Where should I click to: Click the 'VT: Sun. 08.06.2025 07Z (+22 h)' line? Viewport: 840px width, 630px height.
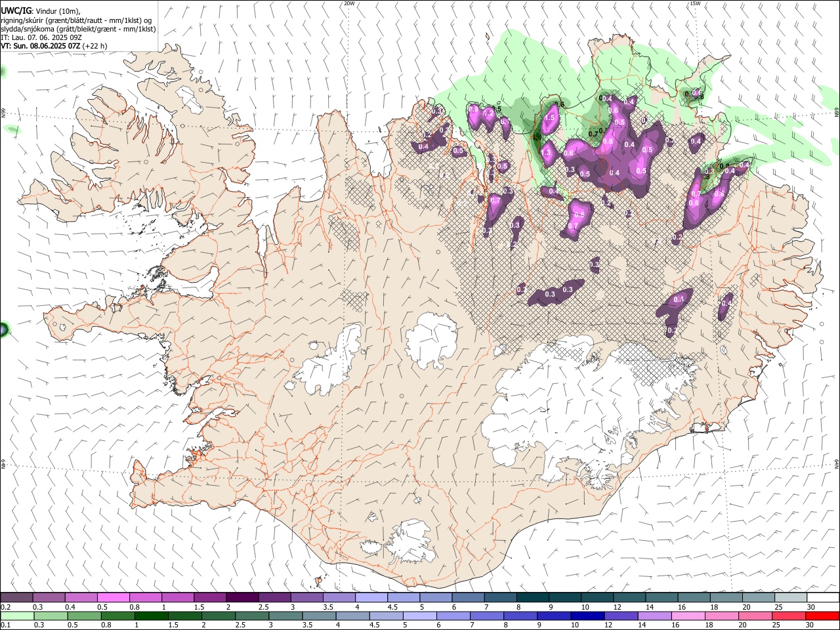point(54,46)
